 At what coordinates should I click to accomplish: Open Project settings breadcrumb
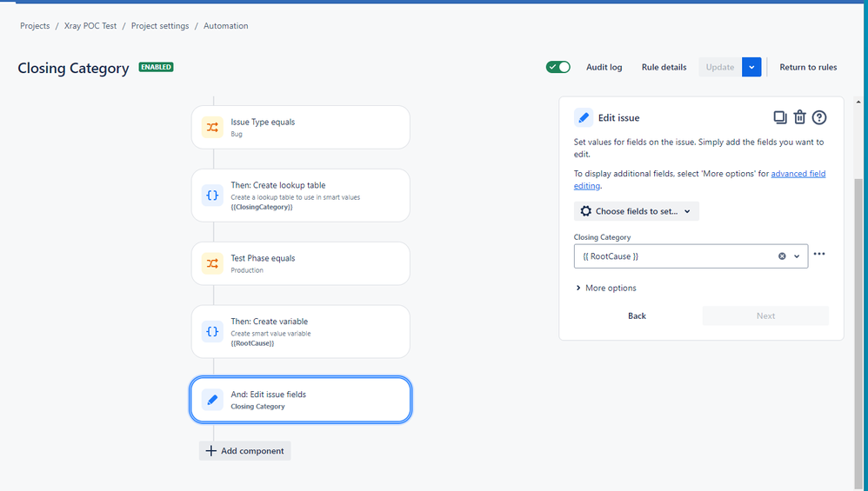pos(160,26)
